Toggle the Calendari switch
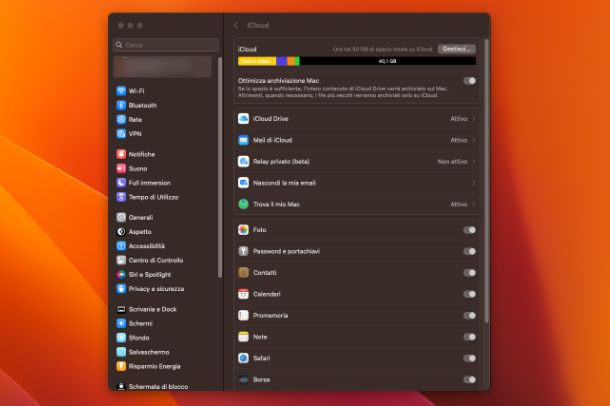 coord(469,294)
